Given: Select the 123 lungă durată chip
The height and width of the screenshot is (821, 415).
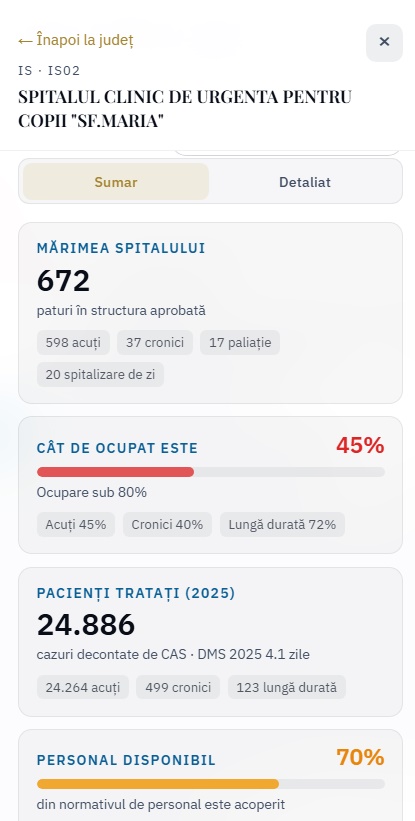Looking at the screenshot, I should tap(287, 687).
